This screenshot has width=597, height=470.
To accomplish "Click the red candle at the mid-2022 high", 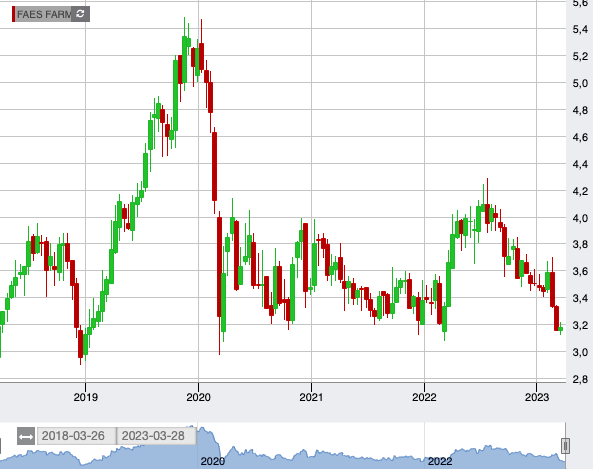I will 487,214.
